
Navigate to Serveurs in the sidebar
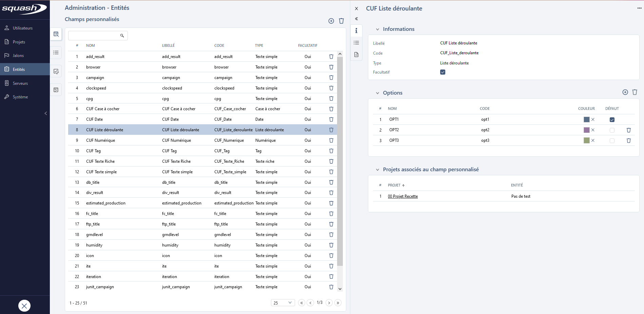[20, 83]
